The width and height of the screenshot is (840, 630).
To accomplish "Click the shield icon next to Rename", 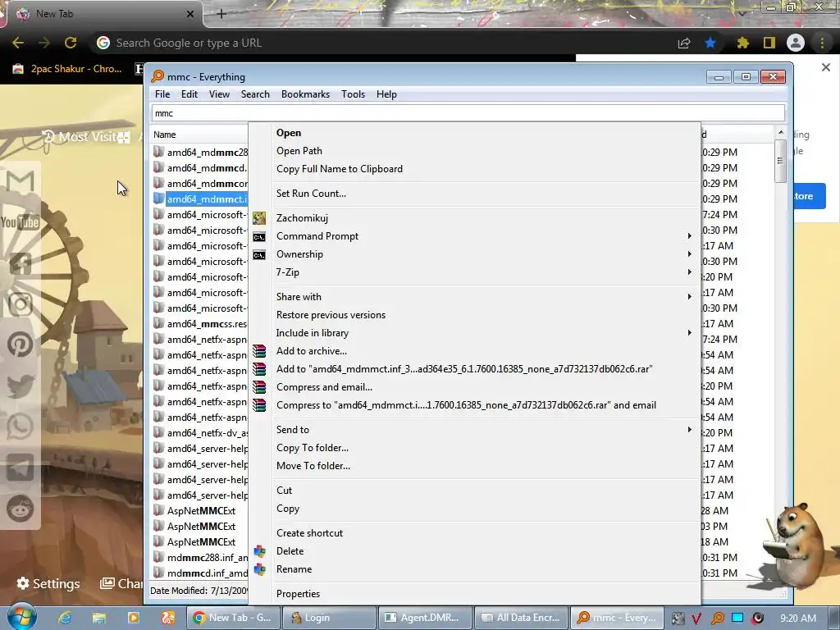I will click(x=260, y=569).
